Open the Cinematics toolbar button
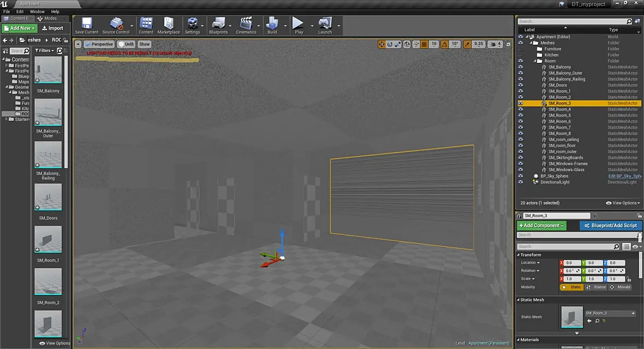Image resolution: width=644 pixels, height=349 pixels. click(x=246, y=26)
